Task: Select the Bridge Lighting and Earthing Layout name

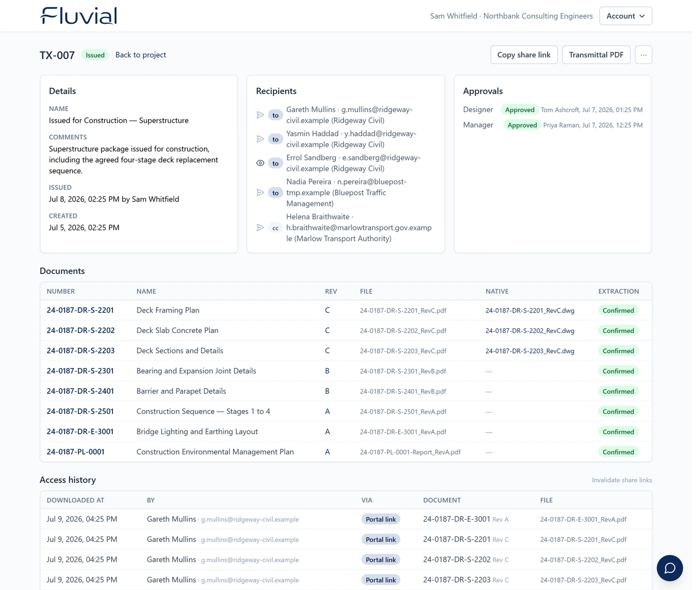Action: click(197, 431)
